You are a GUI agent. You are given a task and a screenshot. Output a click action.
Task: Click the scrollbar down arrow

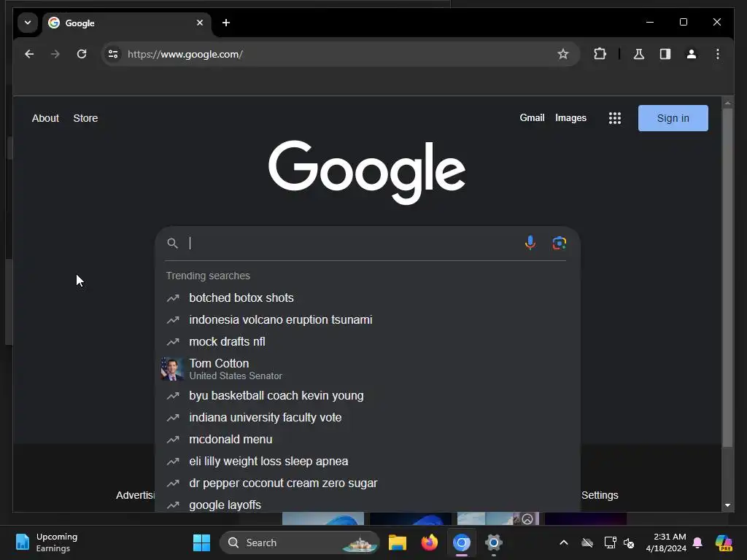pyautogui.click(x=727, y=505)
